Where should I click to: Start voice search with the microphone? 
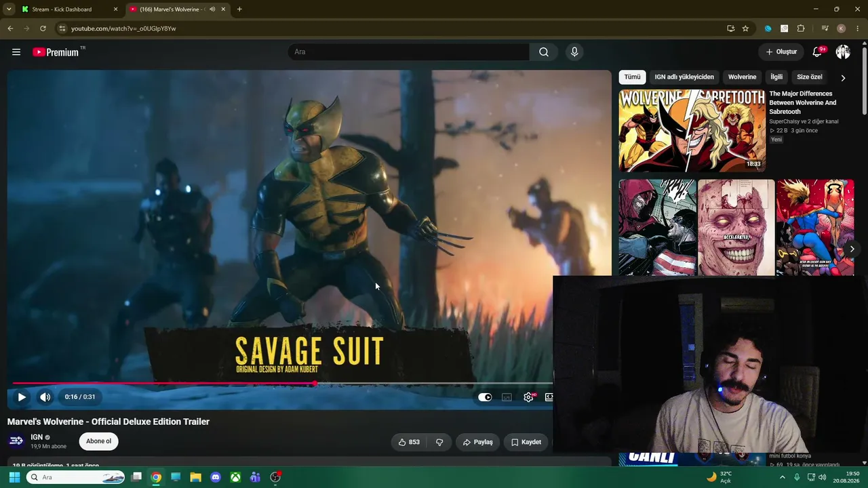tap(574, 52)
